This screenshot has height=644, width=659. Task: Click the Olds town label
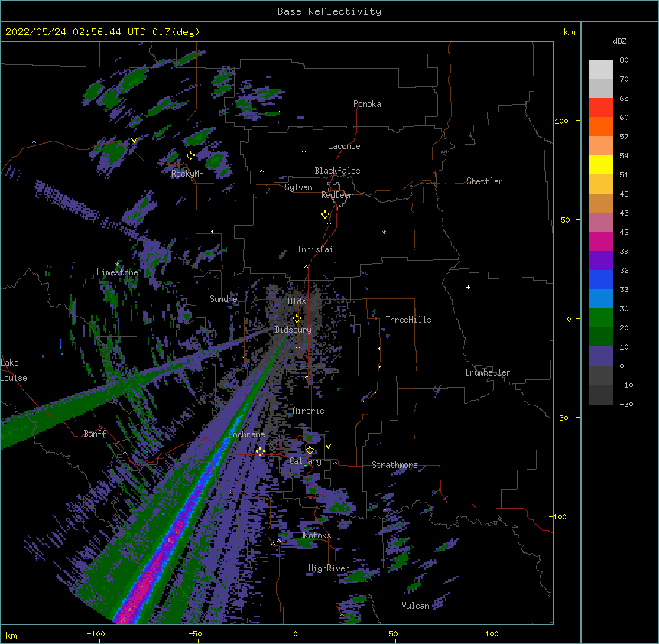pos(297,301)
